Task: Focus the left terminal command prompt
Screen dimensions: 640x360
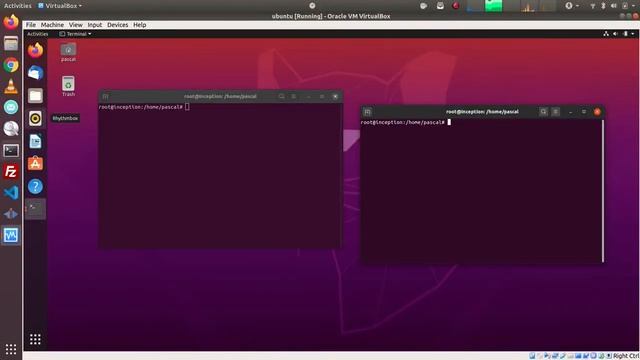Action: (x=144, y=107)
